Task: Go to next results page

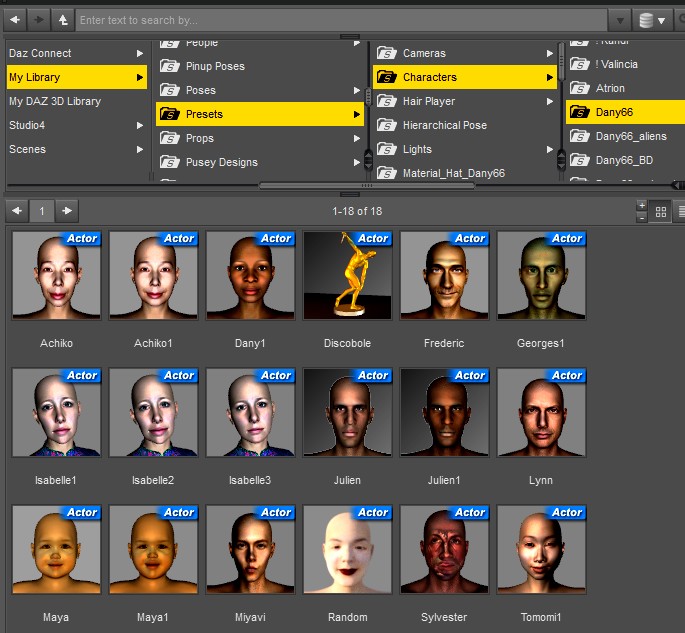Action: (67, 211)
